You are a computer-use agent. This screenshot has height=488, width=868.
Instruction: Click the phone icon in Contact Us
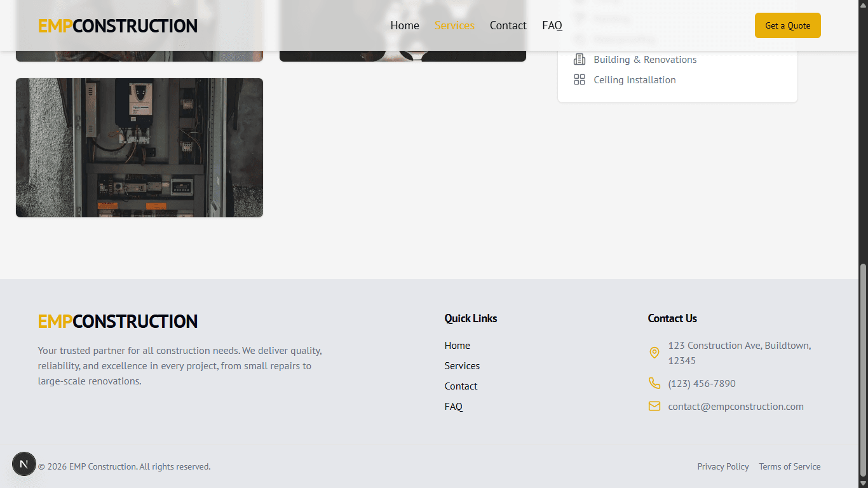pos(654,383)
